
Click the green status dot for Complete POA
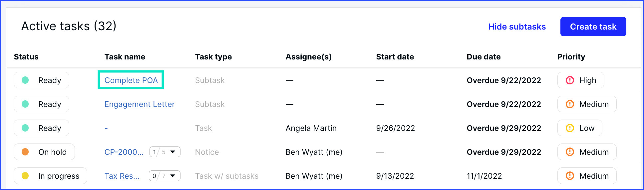coord(25,80)
